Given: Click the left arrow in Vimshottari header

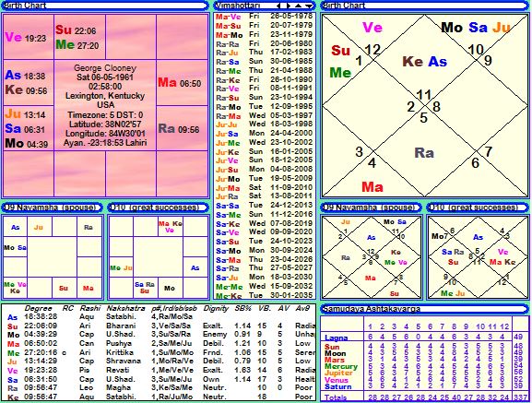Looking at the screenshot, I should tap(278, 6).
